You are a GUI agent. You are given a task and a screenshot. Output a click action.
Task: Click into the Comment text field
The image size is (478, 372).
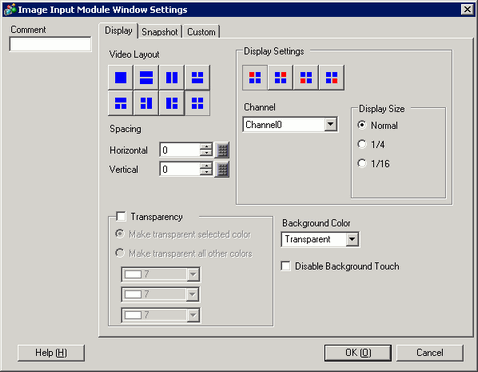point(50,44)
